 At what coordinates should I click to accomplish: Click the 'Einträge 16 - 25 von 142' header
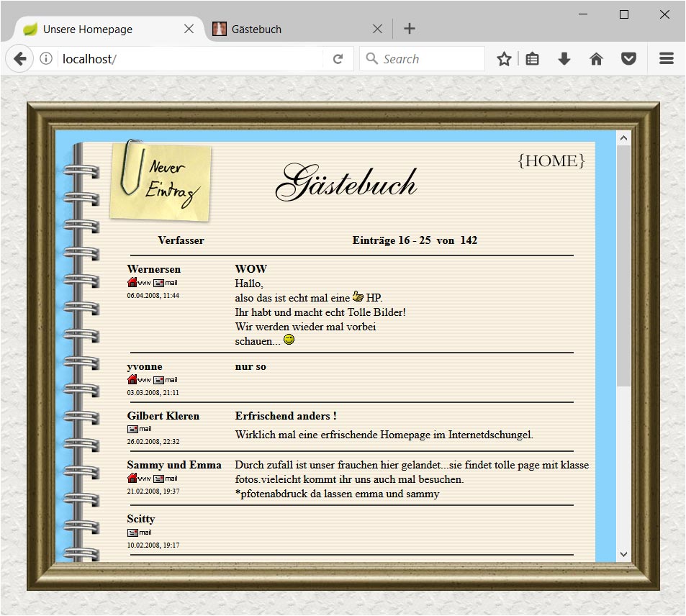coord(415,240)
